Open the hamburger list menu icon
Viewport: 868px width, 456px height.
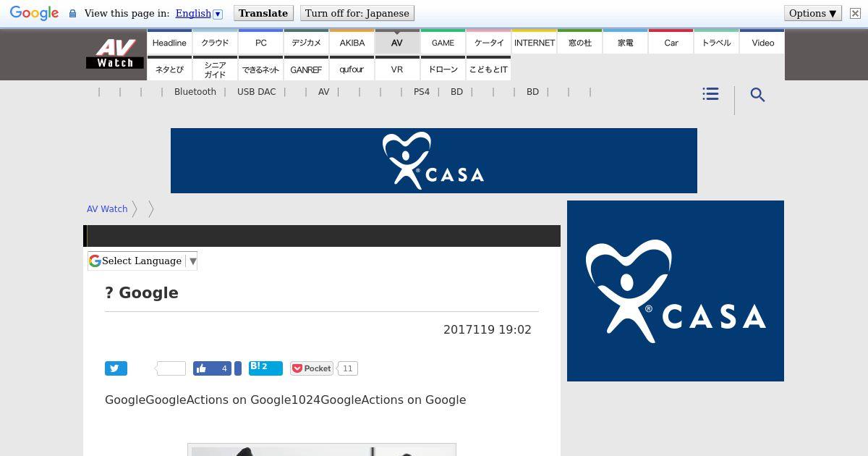coord(710,94)
